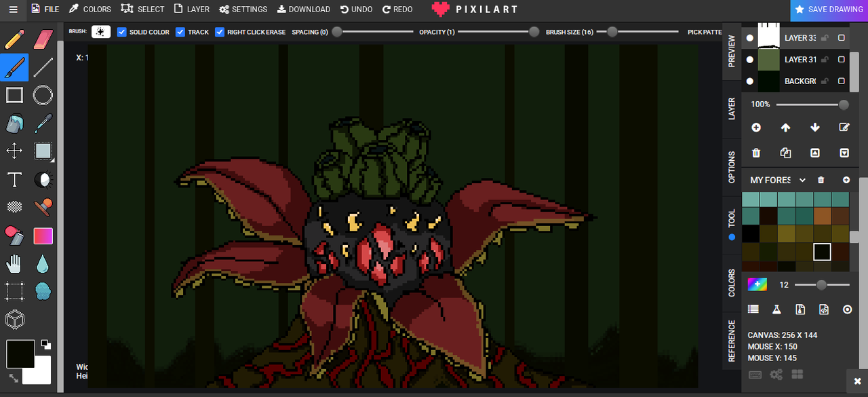Image resolution: width=868 pixels, height=397 pixels.
Task: Select the Spray Paint tool
Action: [14, 235]
